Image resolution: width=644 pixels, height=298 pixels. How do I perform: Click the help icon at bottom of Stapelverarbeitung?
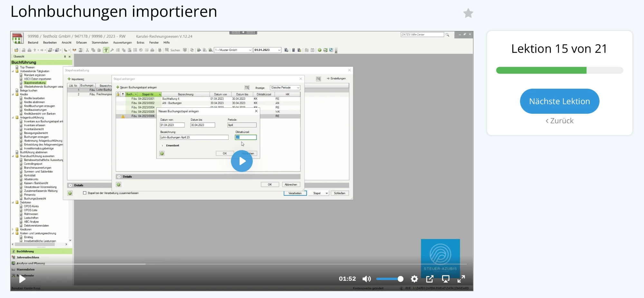coord(70,193)
